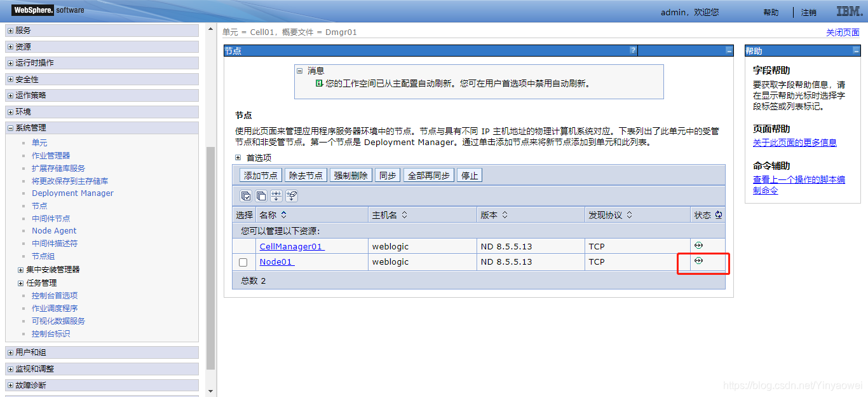Open 节点组 navigation item
The image size is (868, 397).
coord(43,256)
